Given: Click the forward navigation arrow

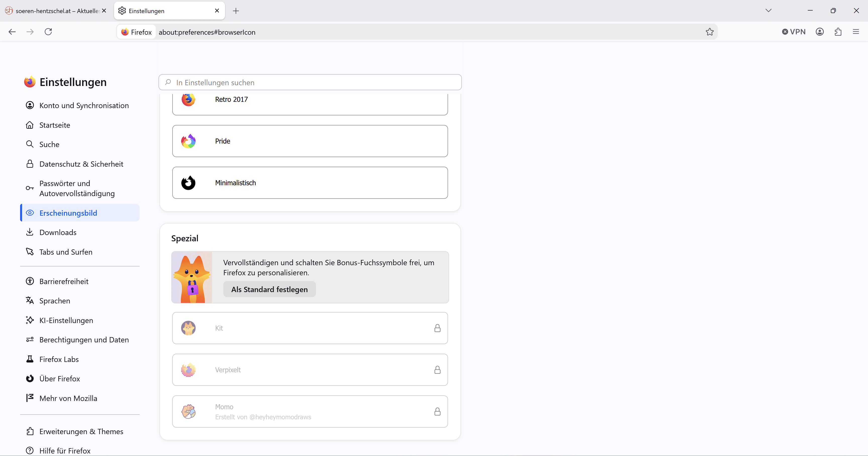Looking at the screenshot, I should coord(30,32).
